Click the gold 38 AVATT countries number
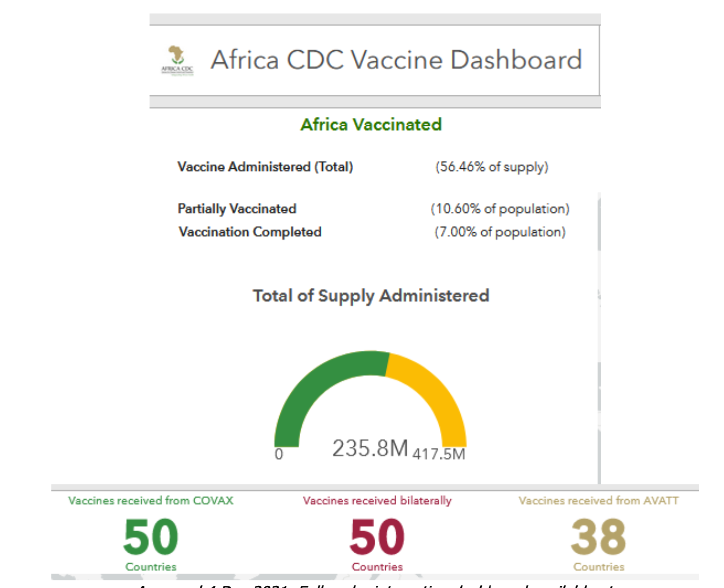Viewport: 724px width, 588px height. [598, 536]
